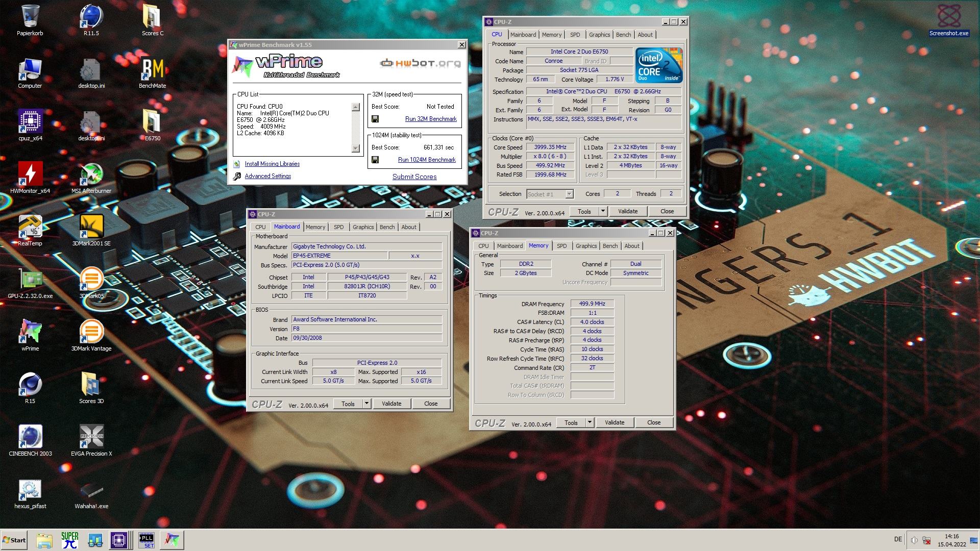Open the E6750 folder icon
980x551 pixels.
pos(153,126)
